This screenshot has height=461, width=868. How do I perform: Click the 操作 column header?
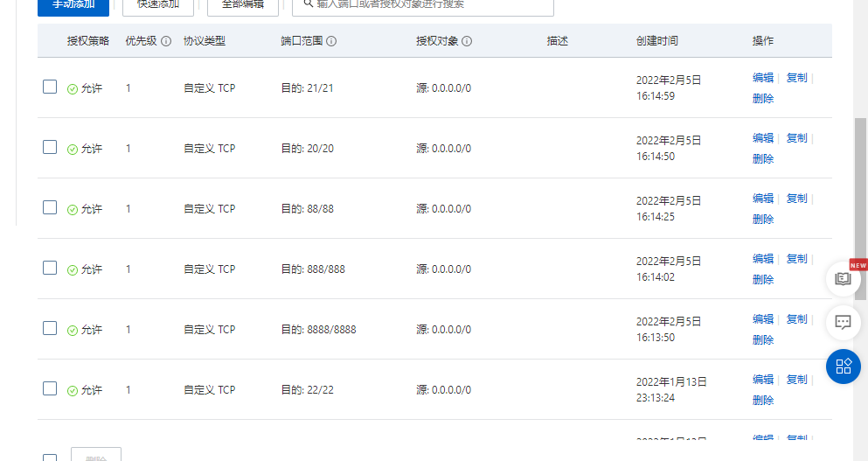[763, 41]
